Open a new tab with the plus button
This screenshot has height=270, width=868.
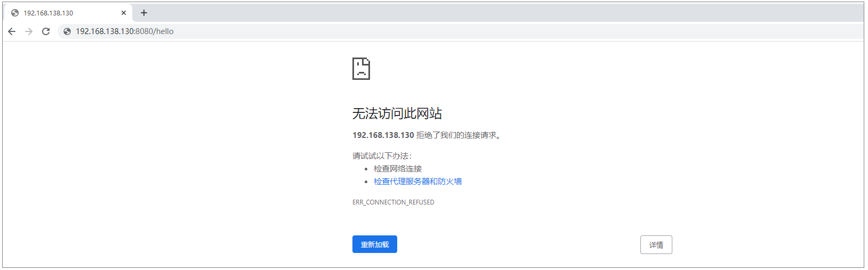pyautogui.click(x=144, y=13)
